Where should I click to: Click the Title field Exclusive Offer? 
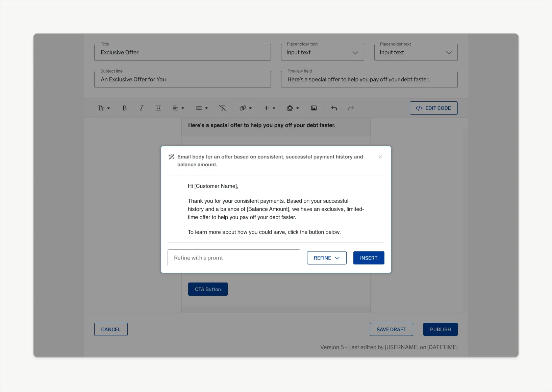click(x=182, y=52)
